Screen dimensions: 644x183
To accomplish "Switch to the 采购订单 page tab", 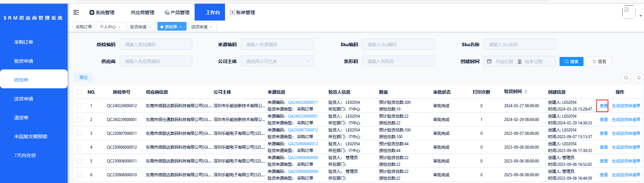I will point(83,27).
